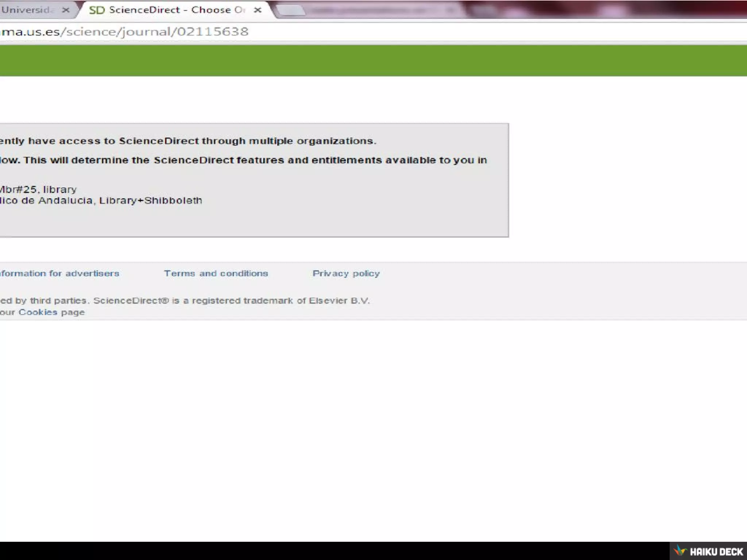This screenshot has height=560, width=747.
Task: Click the SD ScienceDirect favicon in tab
Action: point(97,10)
